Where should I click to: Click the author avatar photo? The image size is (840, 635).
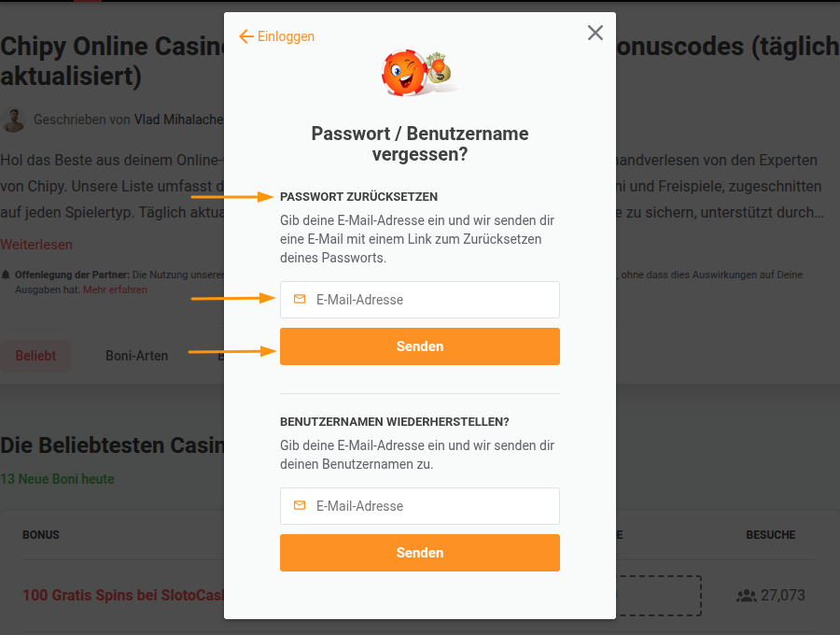(13, 120)
